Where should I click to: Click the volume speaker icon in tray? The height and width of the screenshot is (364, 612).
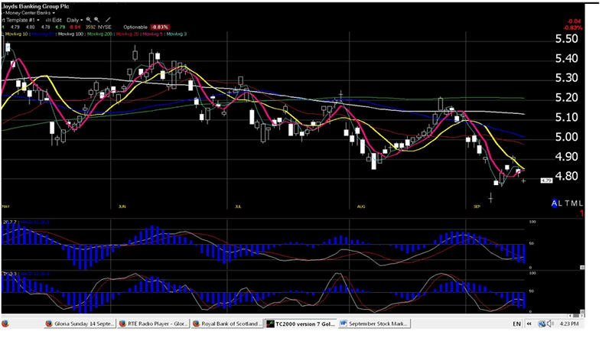(x=550, y=324)
